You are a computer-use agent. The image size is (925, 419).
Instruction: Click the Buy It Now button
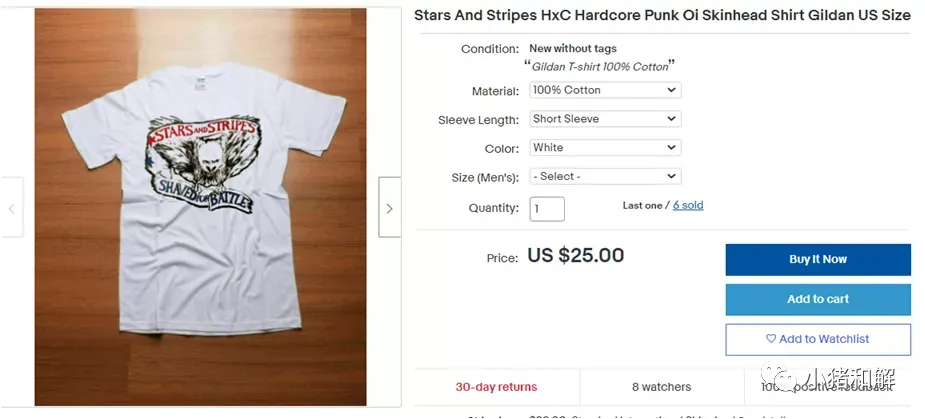[x=818, y=260]
